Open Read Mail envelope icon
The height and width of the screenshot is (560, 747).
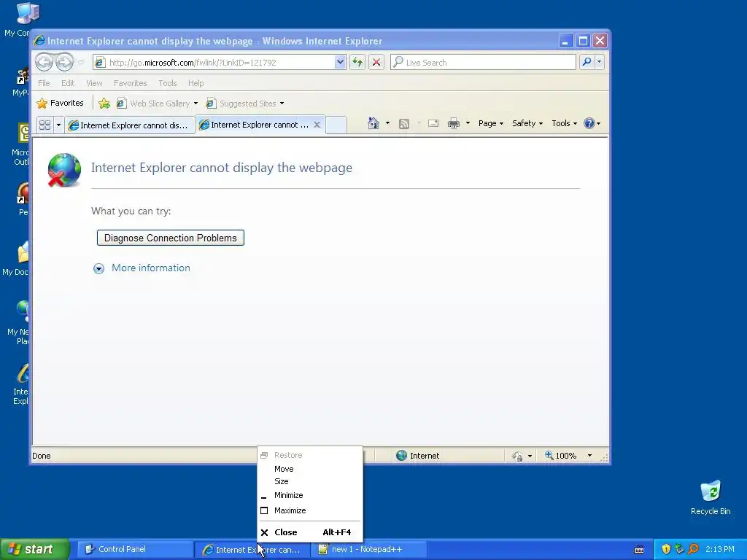coord(433,123)
